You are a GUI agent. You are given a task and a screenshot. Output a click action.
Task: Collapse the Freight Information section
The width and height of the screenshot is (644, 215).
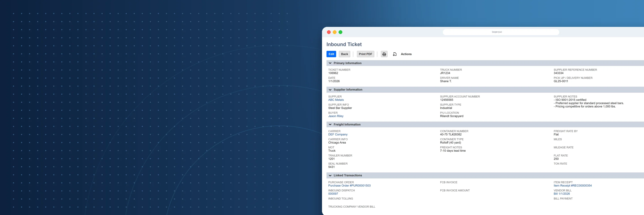click(330, 124)
